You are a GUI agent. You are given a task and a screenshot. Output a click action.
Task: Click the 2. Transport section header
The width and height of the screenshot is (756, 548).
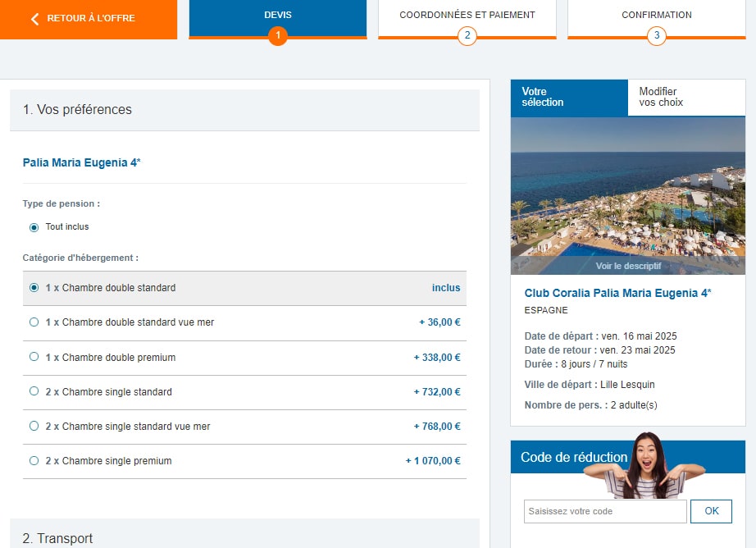pyautogui.click(x=245, y=533)
